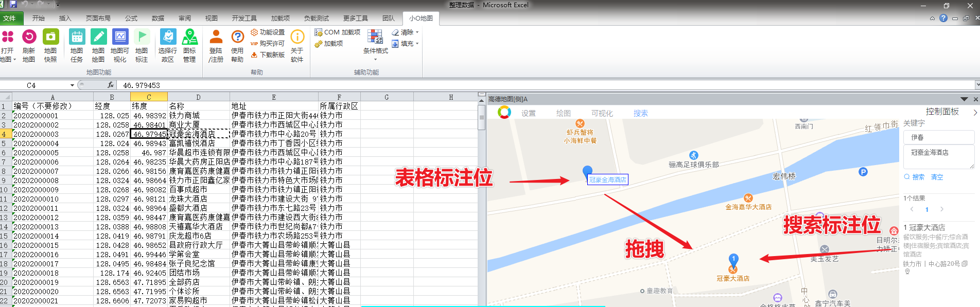The height and width of the screenshot is (307, 980).
Task: Select search result 1 冠豪大酒店
Action: click(x=924, y=227)
